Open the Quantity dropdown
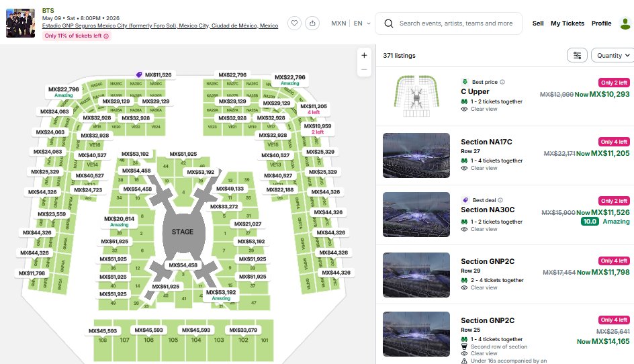 click(x=613, y=56)
